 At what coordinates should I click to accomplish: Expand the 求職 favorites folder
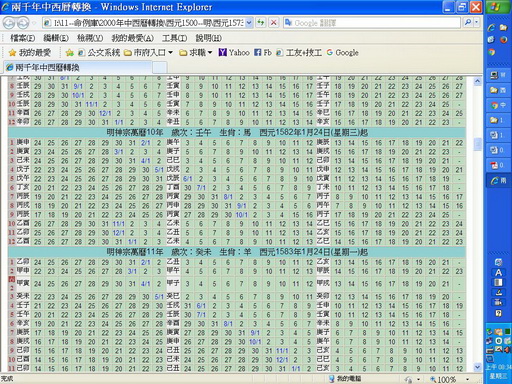(x=196, y=52)
